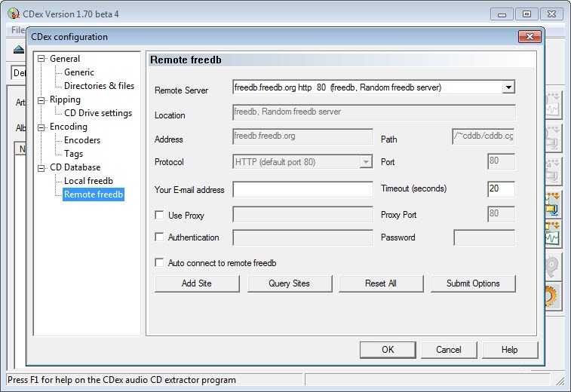This screenshot has height=392, width=571.
Task: Click the Remote freedb page heading
Action: (186, 60)
